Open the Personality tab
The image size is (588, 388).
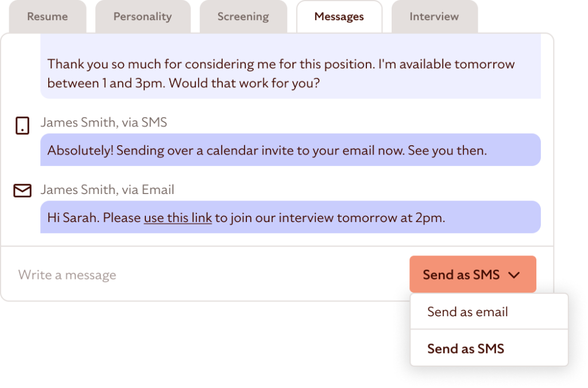tap(142, 17)
